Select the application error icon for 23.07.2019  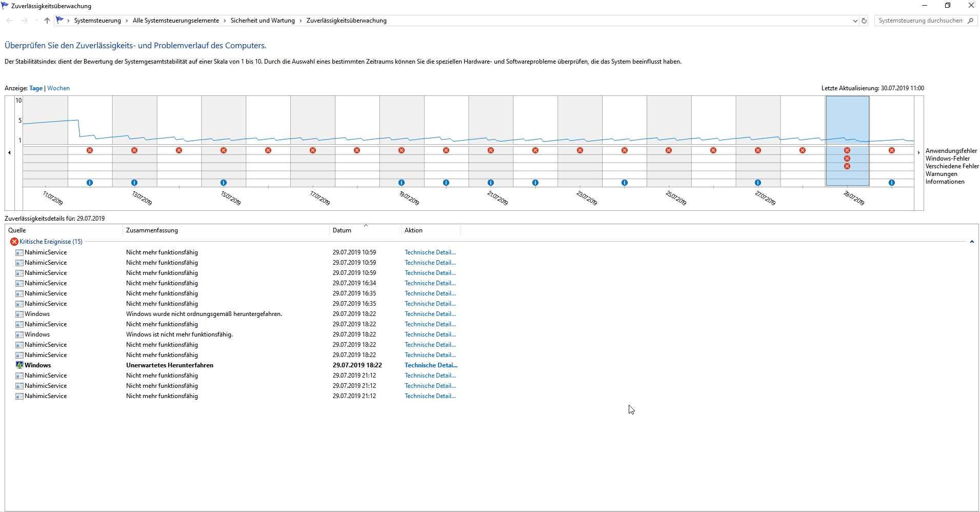[x=580, y=150]
